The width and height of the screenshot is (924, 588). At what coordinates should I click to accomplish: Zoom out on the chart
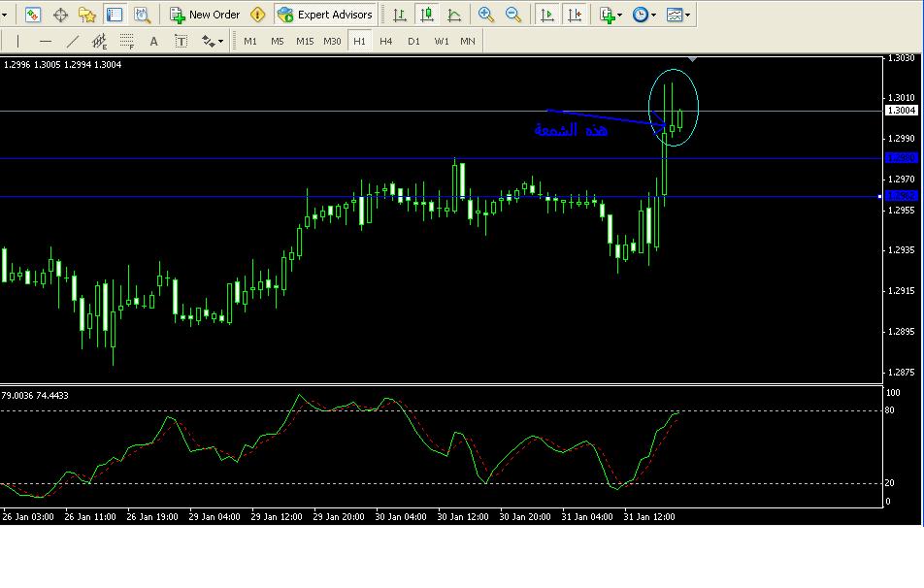(513, 15)
